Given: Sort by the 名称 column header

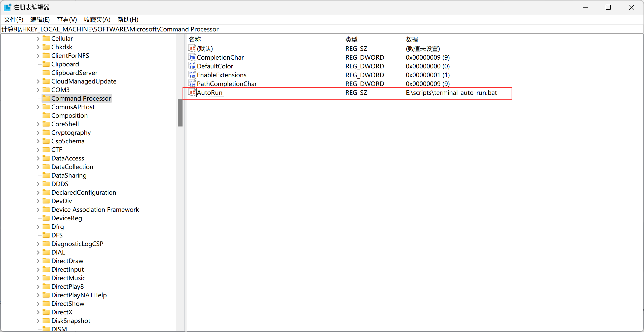Looking at the screenshot, I should coord(195,39).
